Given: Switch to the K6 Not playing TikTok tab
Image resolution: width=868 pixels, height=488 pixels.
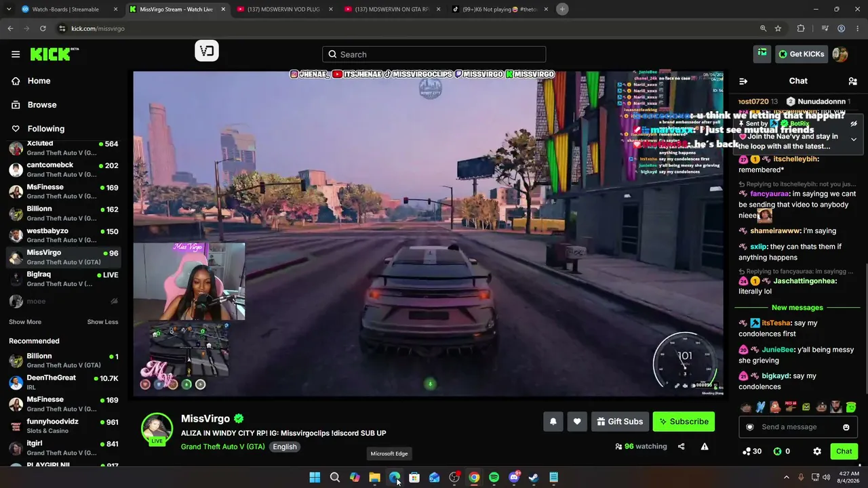Looking at the screenshot, I should click(x=500, y=9).
